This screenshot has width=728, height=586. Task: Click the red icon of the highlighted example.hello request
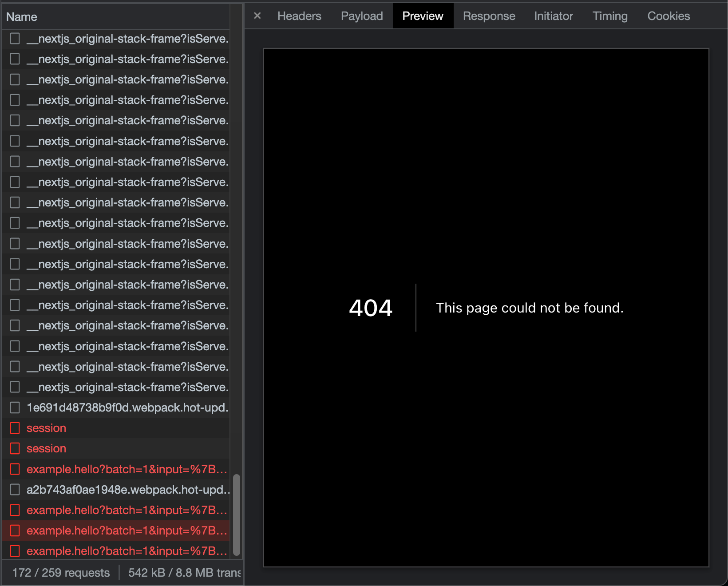(x=15, y=531)
